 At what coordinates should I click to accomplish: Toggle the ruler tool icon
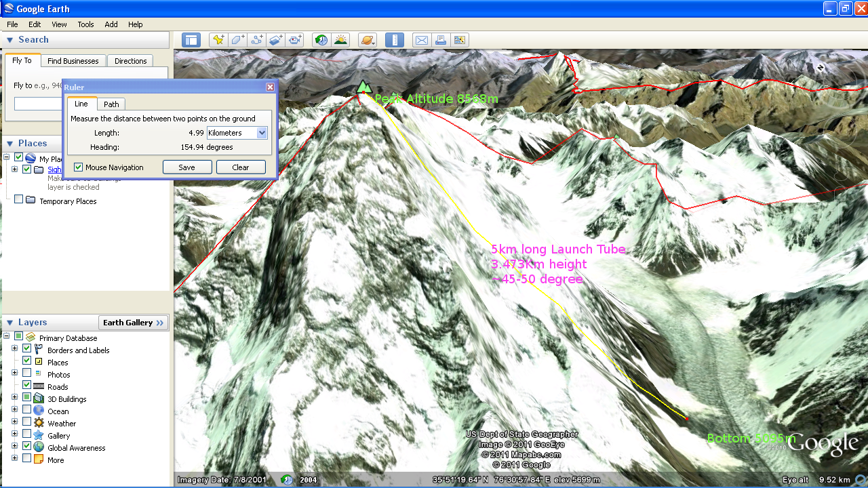(395, 40)
